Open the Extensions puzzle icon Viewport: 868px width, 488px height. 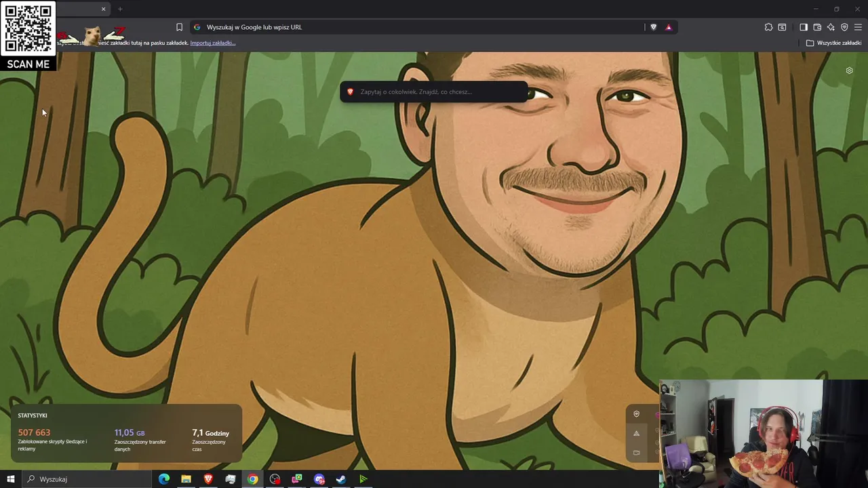(x=768, y=27)
